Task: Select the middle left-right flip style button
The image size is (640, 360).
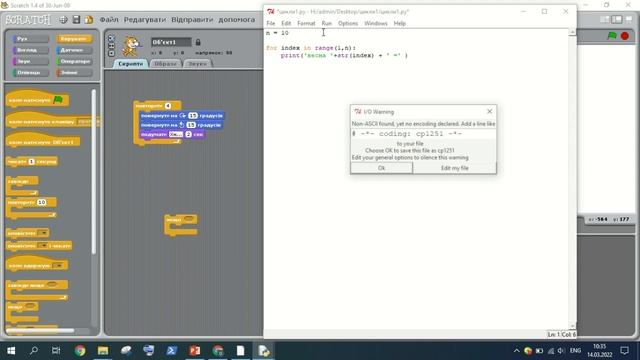Action: [x=111, y=46]
